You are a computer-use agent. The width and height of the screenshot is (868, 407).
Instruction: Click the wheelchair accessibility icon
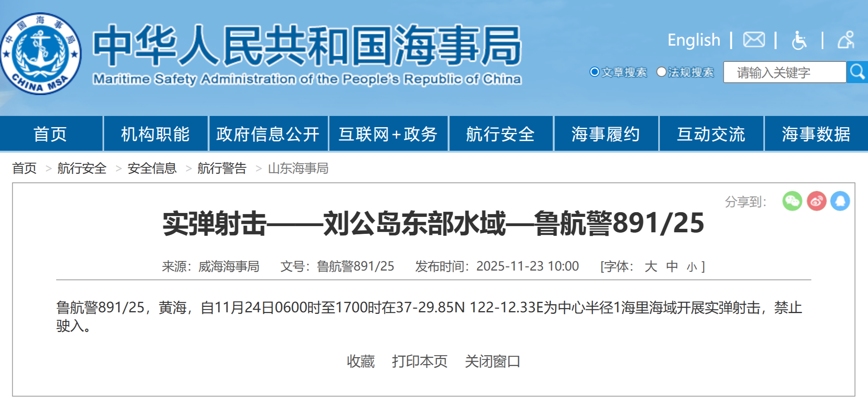point(799,40)
